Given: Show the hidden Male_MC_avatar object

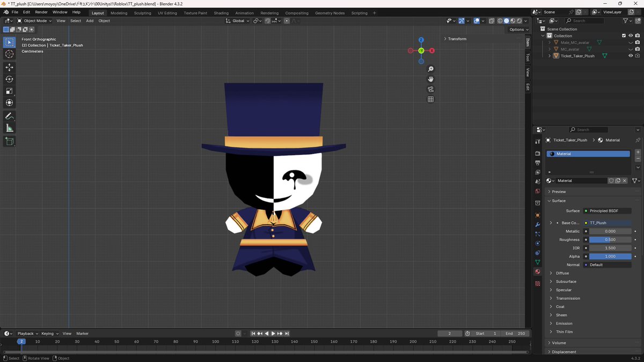Looking at the screenshot, I should [x=631, y=42].
